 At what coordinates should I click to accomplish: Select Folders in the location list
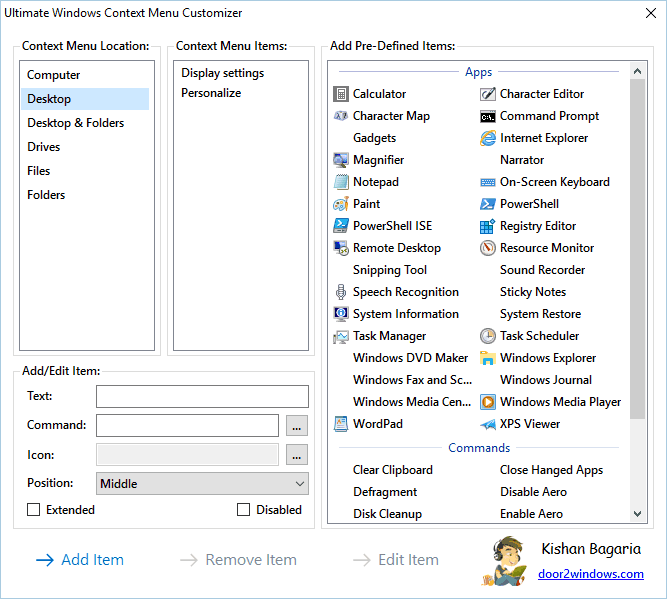(x=85, y=195)
